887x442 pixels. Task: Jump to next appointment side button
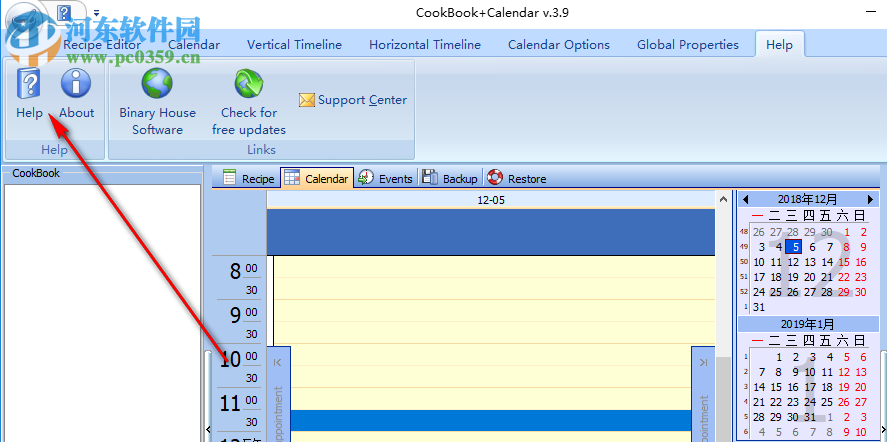(x=703, y=394)
